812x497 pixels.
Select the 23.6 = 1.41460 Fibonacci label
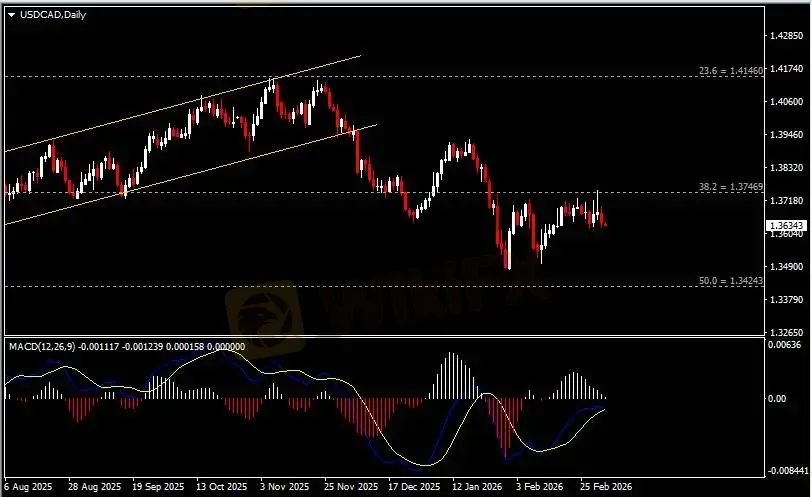click(730, 72)
